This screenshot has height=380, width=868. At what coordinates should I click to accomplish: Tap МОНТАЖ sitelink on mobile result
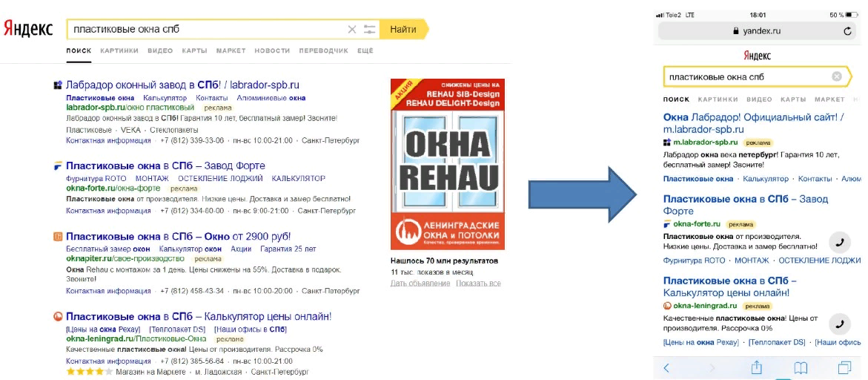(752, 261)
